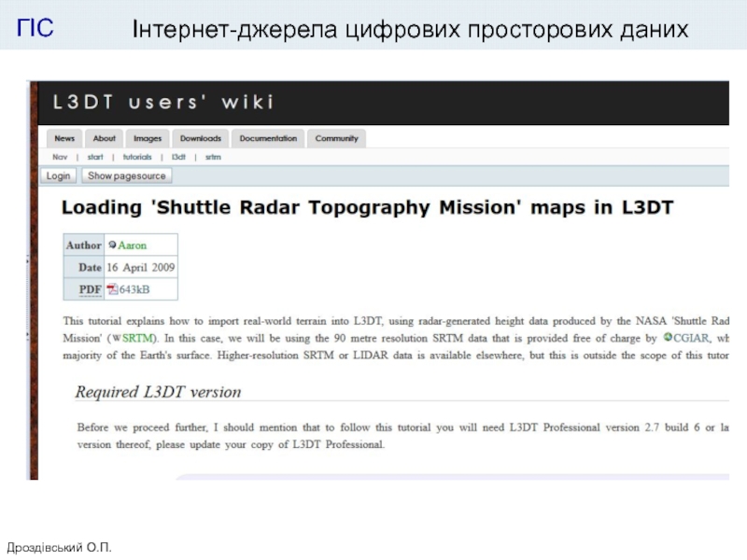Click the W icon before SRTM
Image resolution: width=747 pixels, height=560 pixels.
117,338
